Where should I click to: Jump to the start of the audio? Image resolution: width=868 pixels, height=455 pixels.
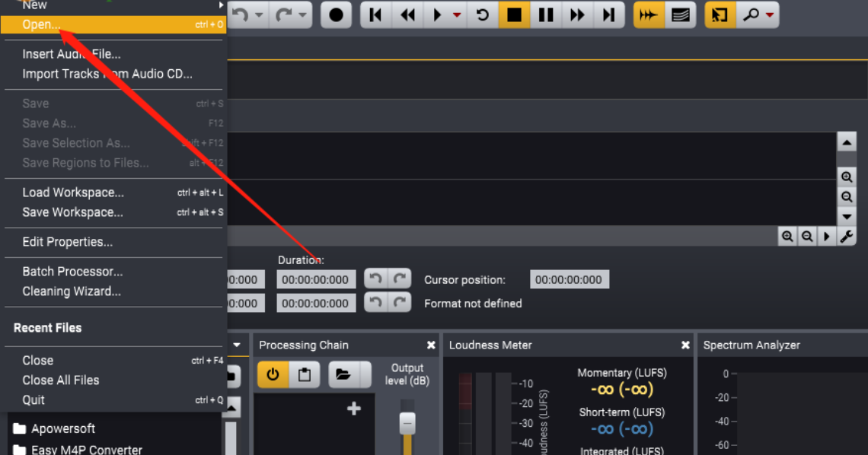point(375,15)
